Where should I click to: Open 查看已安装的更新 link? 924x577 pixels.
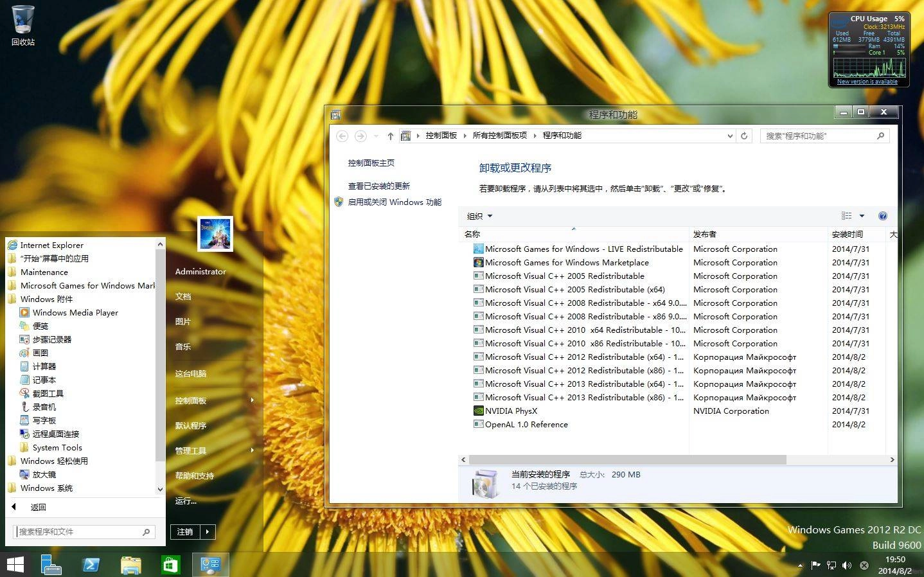tap(379, 186)
